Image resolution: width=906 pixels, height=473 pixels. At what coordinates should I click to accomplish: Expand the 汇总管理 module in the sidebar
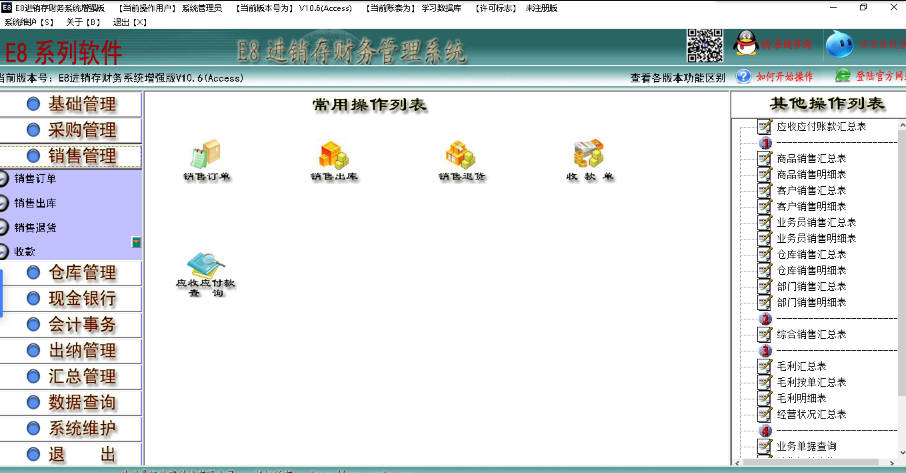coord(70,377)
